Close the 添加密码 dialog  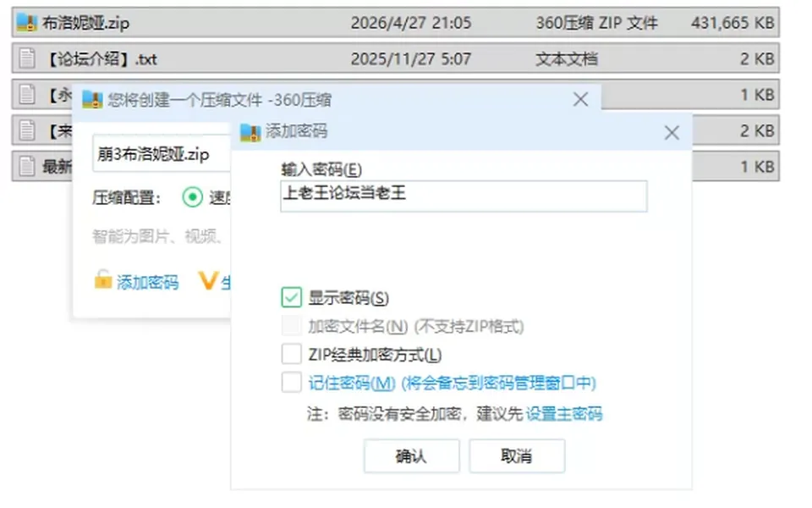(x=672, y=133)
